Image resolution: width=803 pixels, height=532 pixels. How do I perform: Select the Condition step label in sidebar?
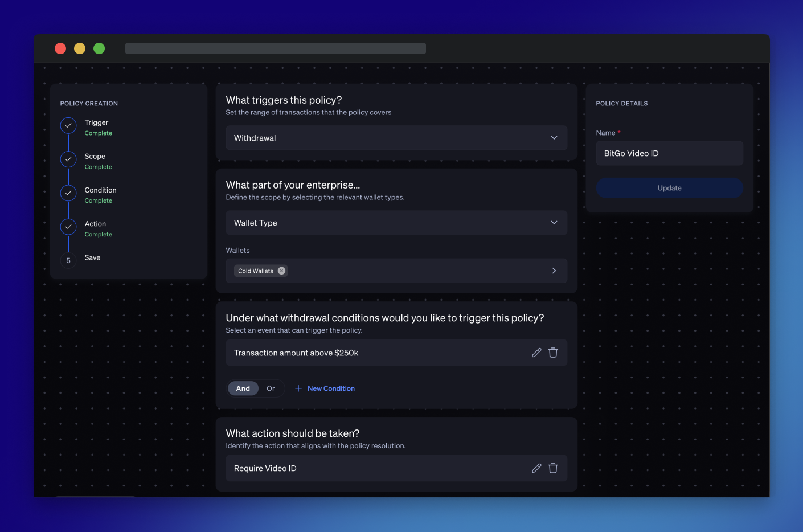point(100,190)
